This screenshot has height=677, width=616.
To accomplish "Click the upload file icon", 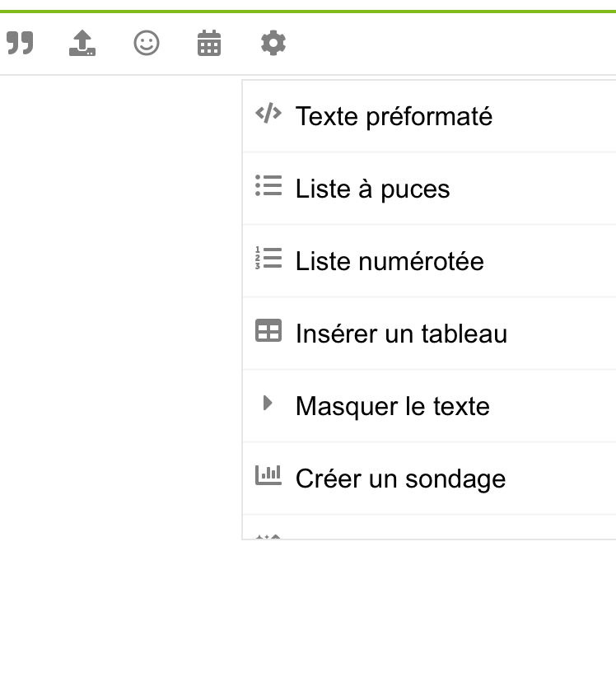I will 82,43.
